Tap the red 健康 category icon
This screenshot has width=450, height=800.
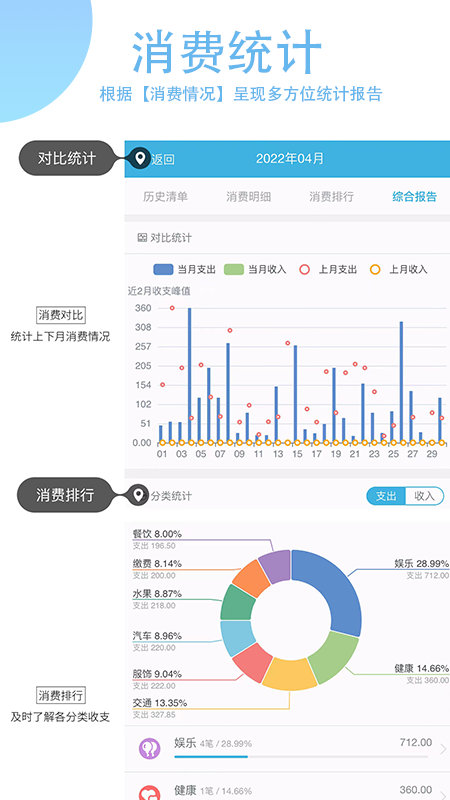[149, 792]
